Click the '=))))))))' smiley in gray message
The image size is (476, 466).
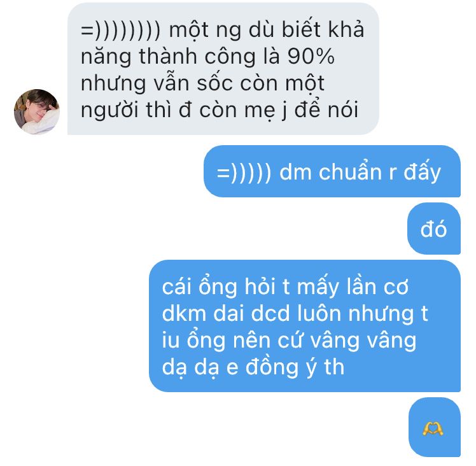click(120, 31)
